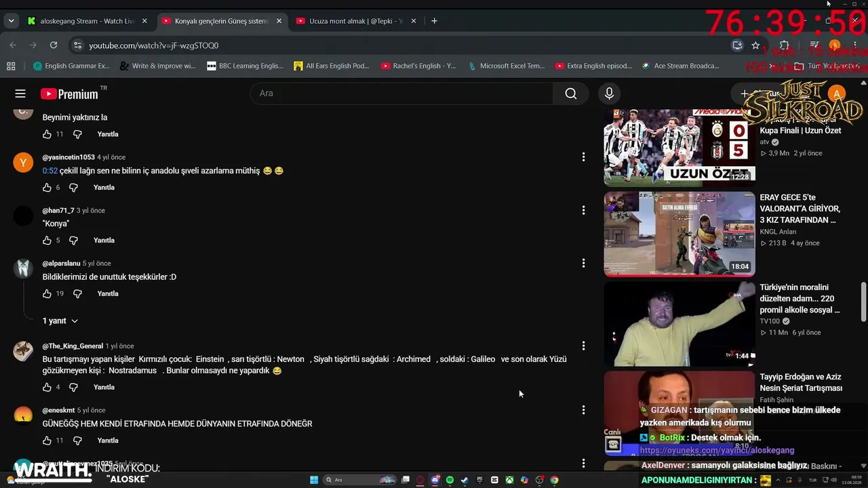Open the Chrome apps grid shortcut
Screen dimensions: 868x488
tap(11, 66)
